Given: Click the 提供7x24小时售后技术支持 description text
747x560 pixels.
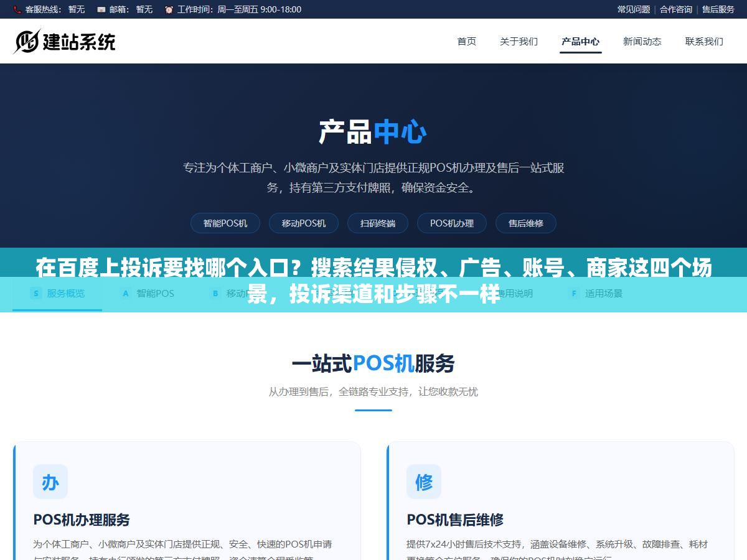Looking at the screenshot, I should [x=557, y=551].
